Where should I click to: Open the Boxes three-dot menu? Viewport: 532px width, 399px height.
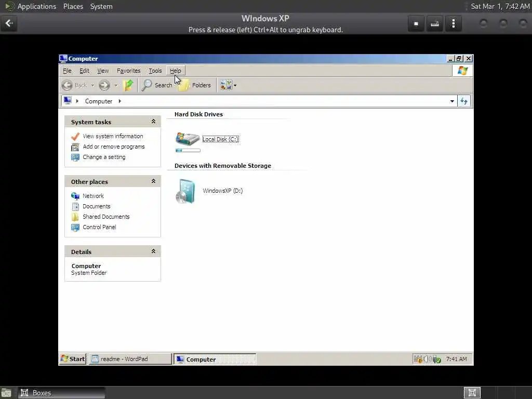tap(454, 23)
